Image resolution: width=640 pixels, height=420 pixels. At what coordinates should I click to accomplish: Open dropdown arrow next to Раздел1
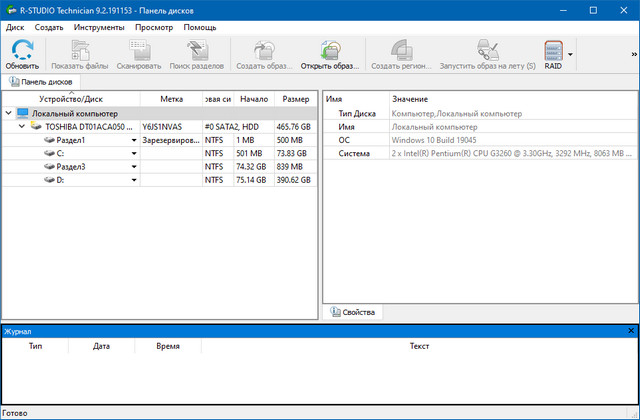134,141
